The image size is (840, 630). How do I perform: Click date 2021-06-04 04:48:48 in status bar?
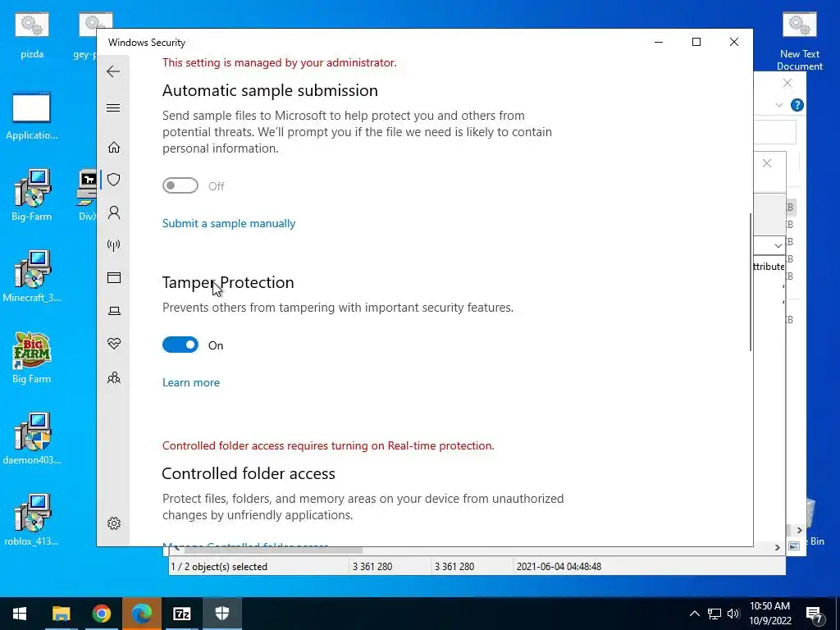pos(559,566)
